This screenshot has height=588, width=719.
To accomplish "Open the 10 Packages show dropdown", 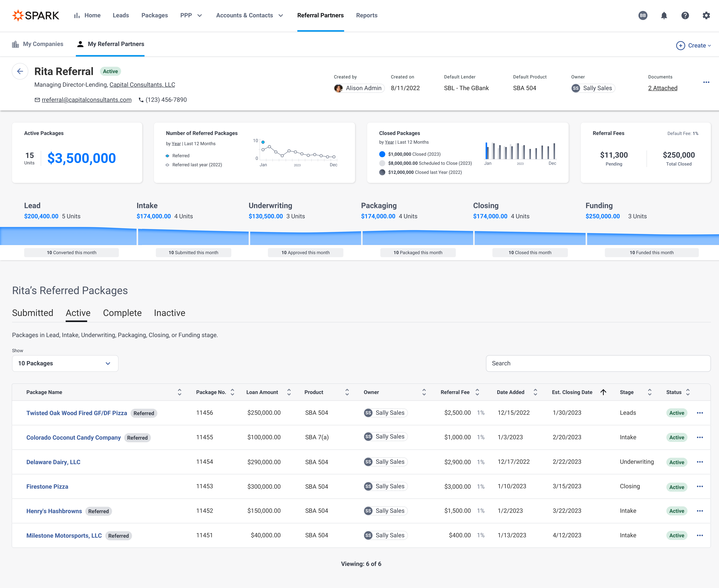I will pyautogui.click(x=65, y=363).
